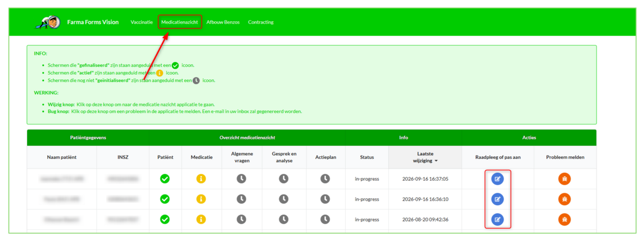Sort by Naam patiënt column header

61,157
